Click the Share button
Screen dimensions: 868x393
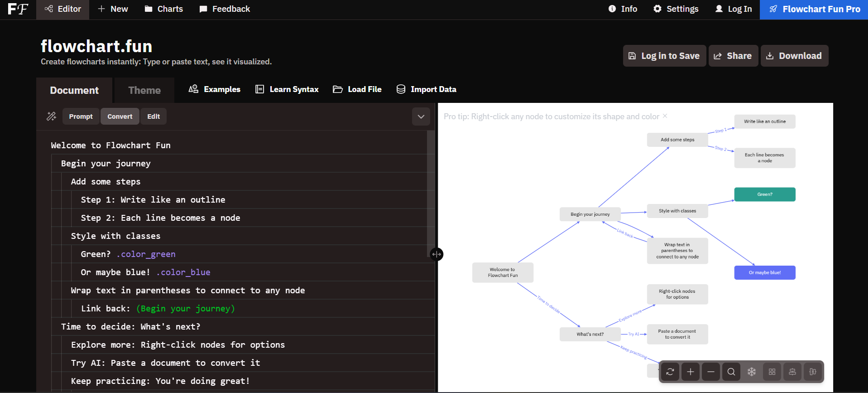733,56
